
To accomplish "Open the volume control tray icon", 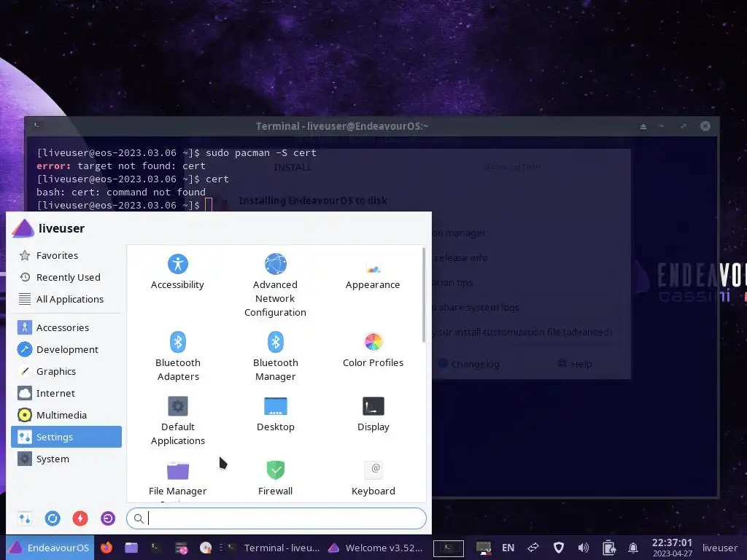I will point(583,548).
